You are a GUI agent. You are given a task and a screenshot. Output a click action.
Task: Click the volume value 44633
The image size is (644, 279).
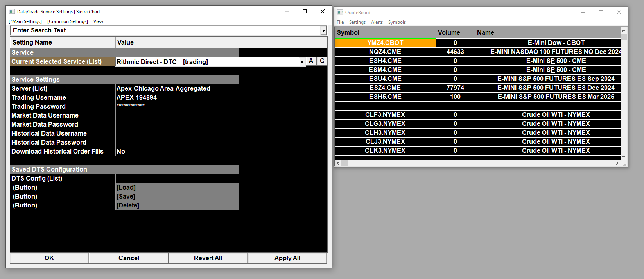click(456, 52)
